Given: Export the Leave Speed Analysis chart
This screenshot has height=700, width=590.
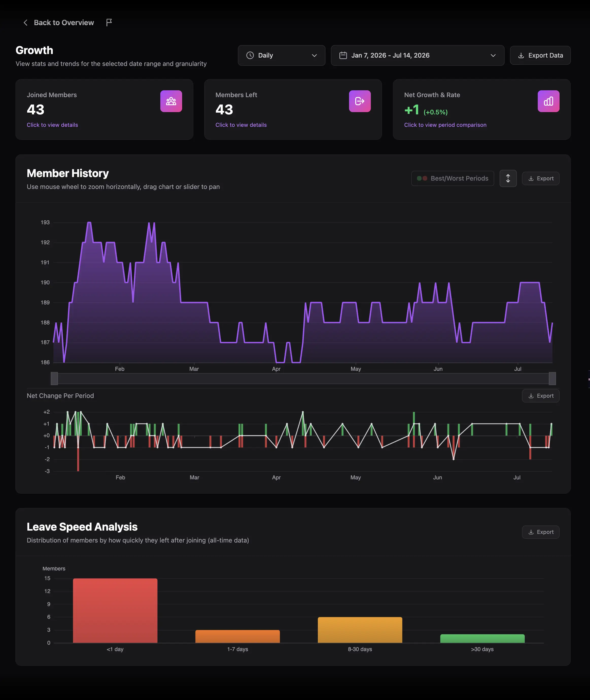Looking at the screenshot, I should pos(541,532).
